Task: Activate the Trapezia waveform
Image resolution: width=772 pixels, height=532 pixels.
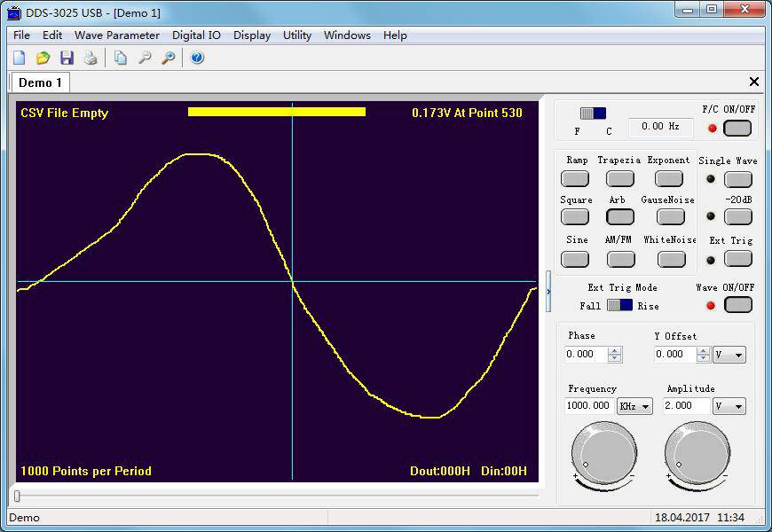Action: click(x=621, y=178)
